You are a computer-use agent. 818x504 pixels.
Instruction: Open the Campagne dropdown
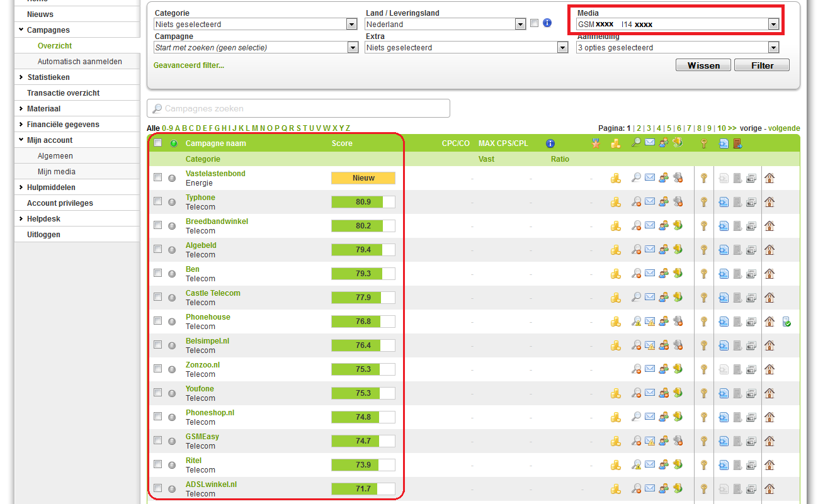pyautogui.click(x=256, y=47)
